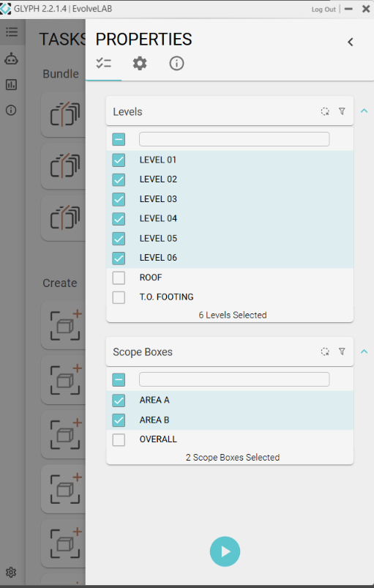374x588 pixels.
Task: Collapse the Scope Boxes section chevron
Action: click(364, 351)
